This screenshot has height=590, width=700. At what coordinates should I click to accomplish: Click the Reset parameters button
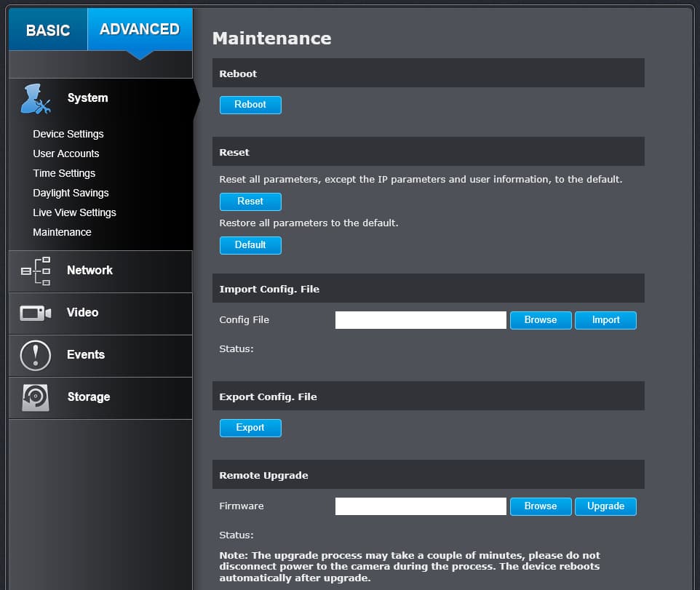(x=250, y=202)
